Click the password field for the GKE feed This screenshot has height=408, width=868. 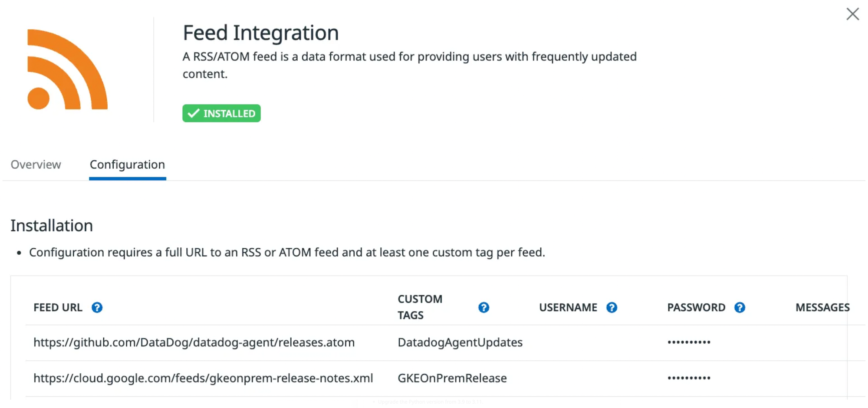pos(689,378)
